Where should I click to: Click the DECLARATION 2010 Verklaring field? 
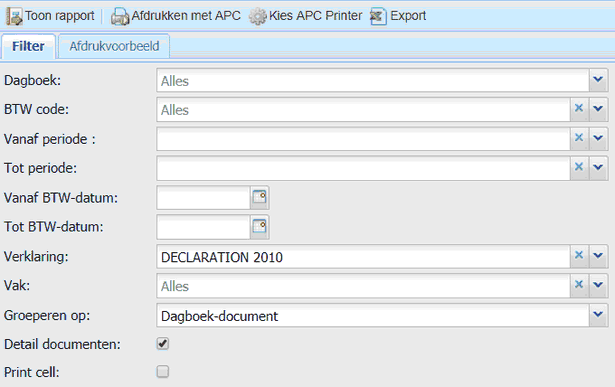click(x=364, y=256)
